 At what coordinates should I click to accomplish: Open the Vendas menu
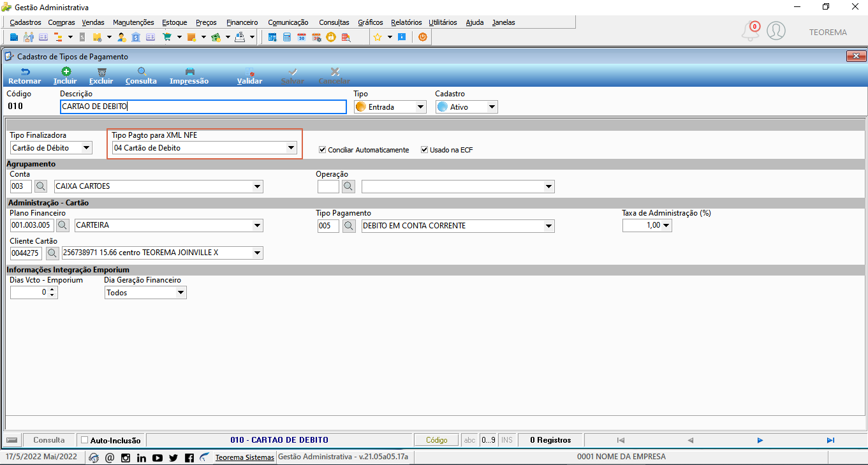93,22
